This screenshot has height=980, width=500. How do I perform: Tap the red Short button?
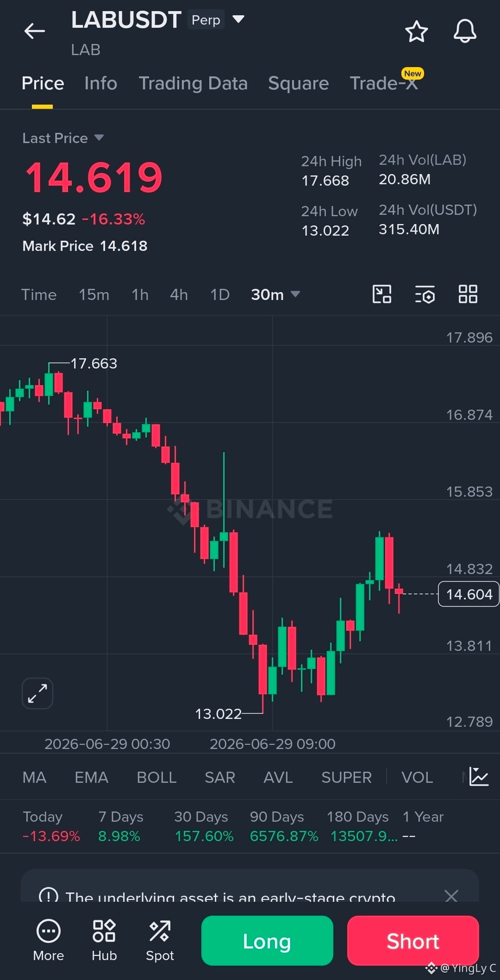pos(413,941)
